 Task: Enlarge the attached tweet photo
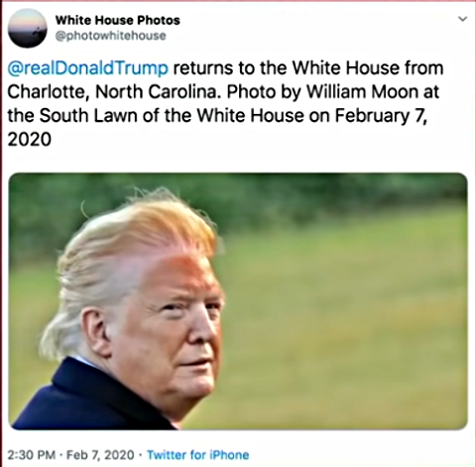click(238, 301)
